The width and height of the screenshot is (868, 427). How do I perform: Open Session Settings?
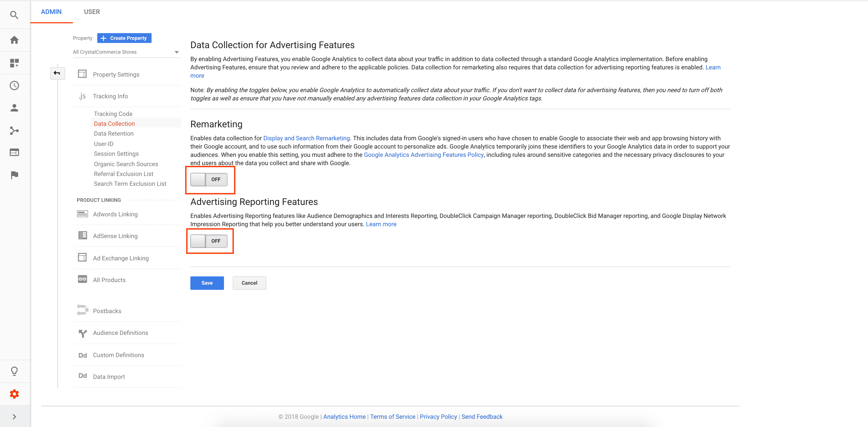[116, 154]
